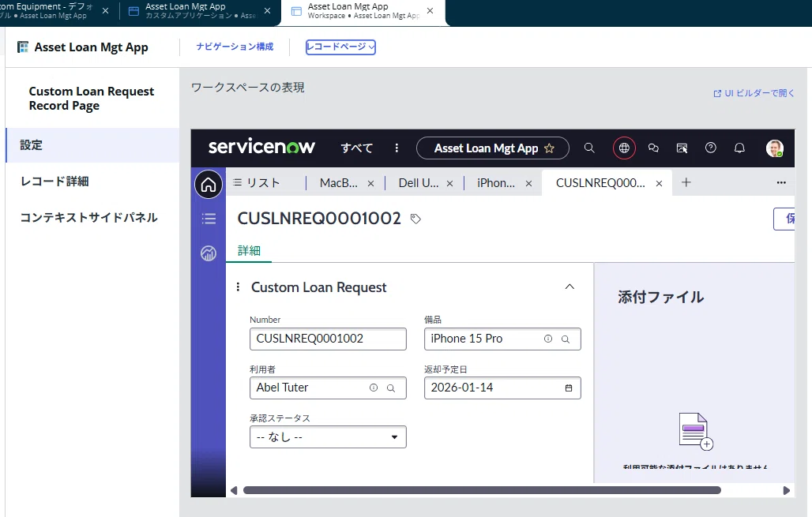
Task: Click UI ビルダーで開く link
Action: [x=754, y=93]
